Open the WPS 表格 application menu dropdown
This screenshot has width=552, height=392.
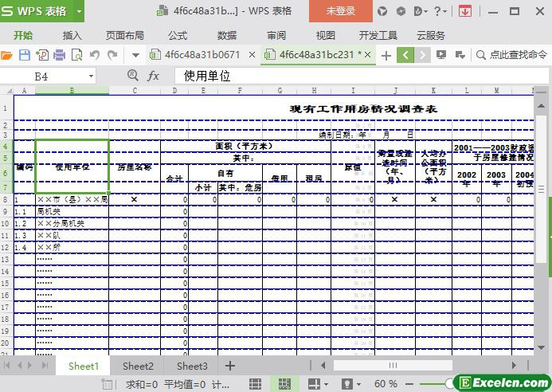(79, 11)
